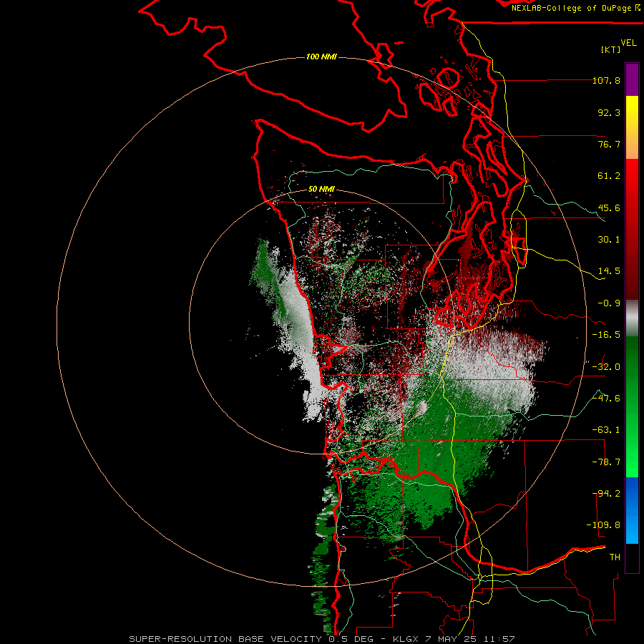Screen dimensions: 644x644
Task: Click the -0.9 legend value
Action: (609, 303)
